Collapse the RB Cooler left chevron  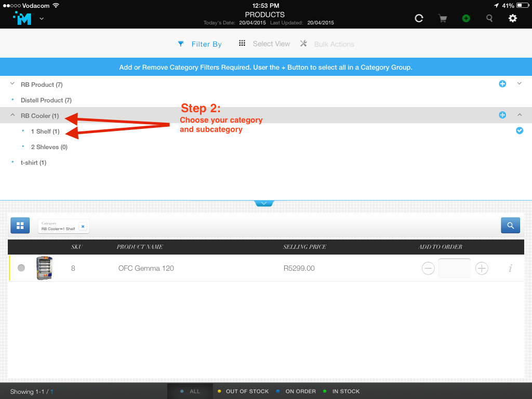click(x=12, y=115)
